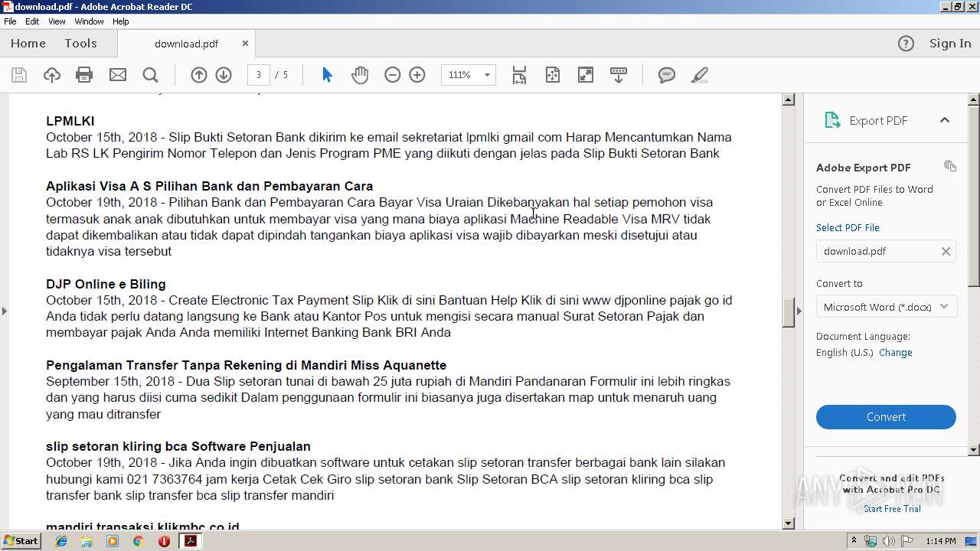
Task: Open the Help question mark icon
Action: pyautogui.click(x=906, y=44)
